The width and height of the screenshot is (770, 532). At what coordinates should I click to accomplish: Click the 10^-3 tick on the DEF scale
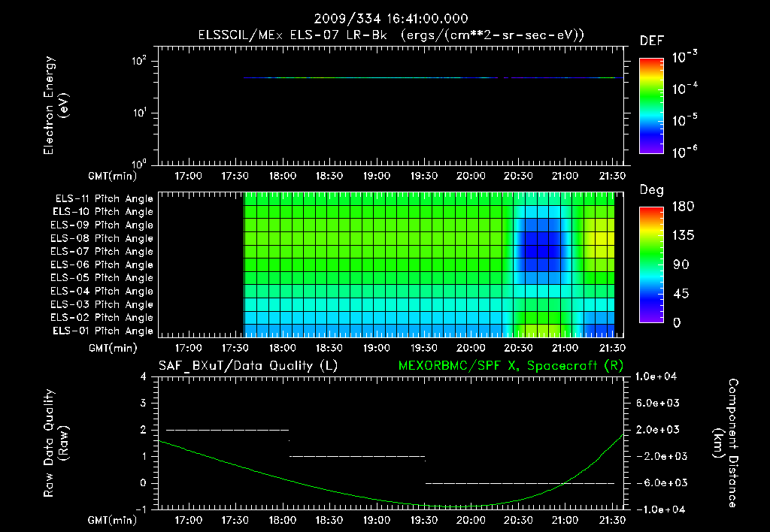tap(684, 57)
